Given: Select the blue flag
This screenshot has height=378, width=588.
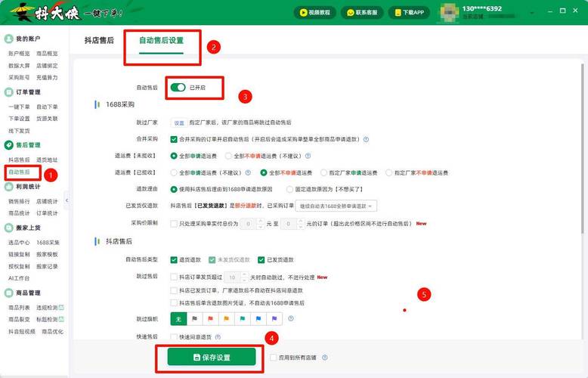Looking at the screenshot, I should (x=258, y=319).
